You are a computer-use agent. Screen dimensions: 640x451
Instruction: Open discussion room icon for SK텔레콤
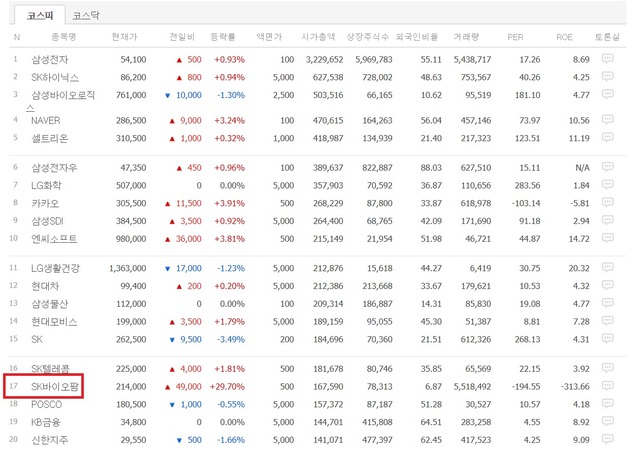(x=607, y=368)
